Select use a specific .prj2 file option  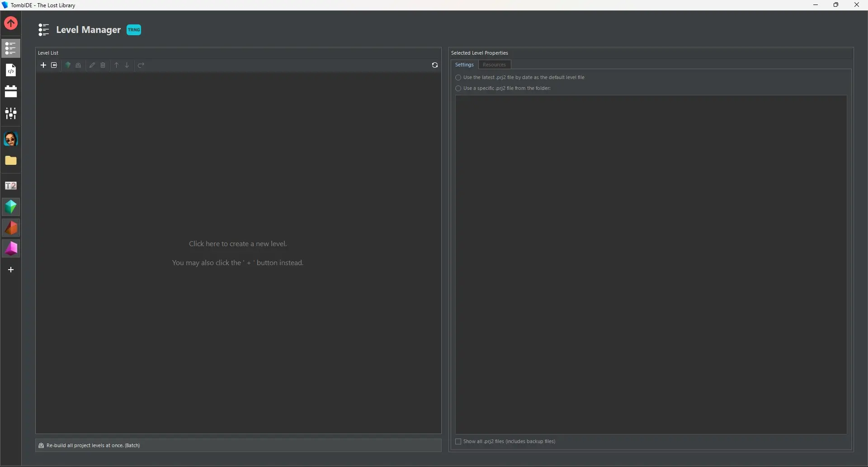coord(458,89)
